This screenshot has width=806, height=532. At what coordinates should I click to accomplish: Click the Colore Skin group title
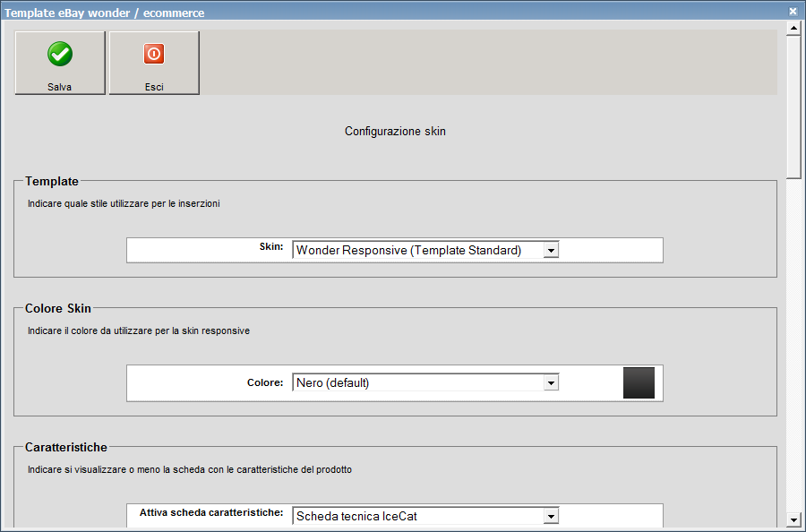pyautogui.click(x=58, y=308)
